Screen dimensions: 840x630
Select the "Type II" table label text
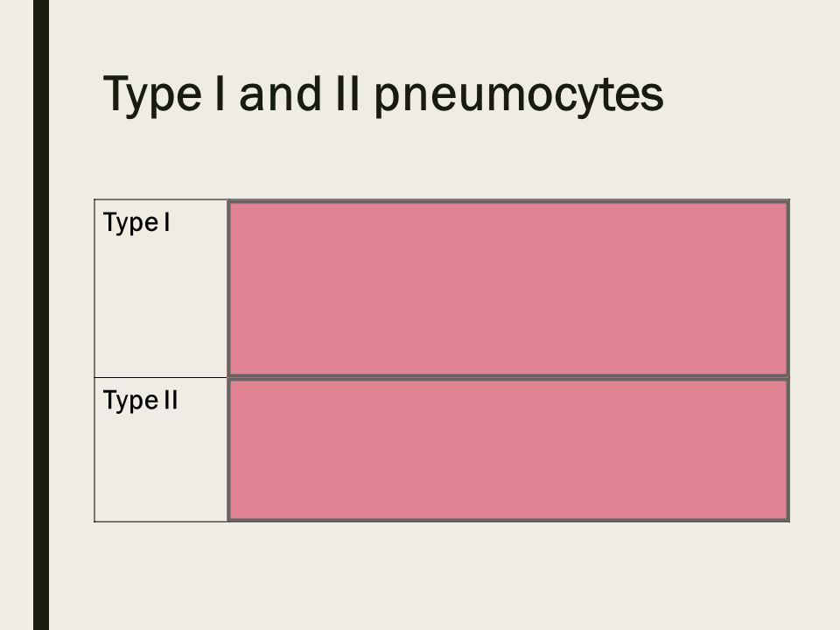pos(140,400)
